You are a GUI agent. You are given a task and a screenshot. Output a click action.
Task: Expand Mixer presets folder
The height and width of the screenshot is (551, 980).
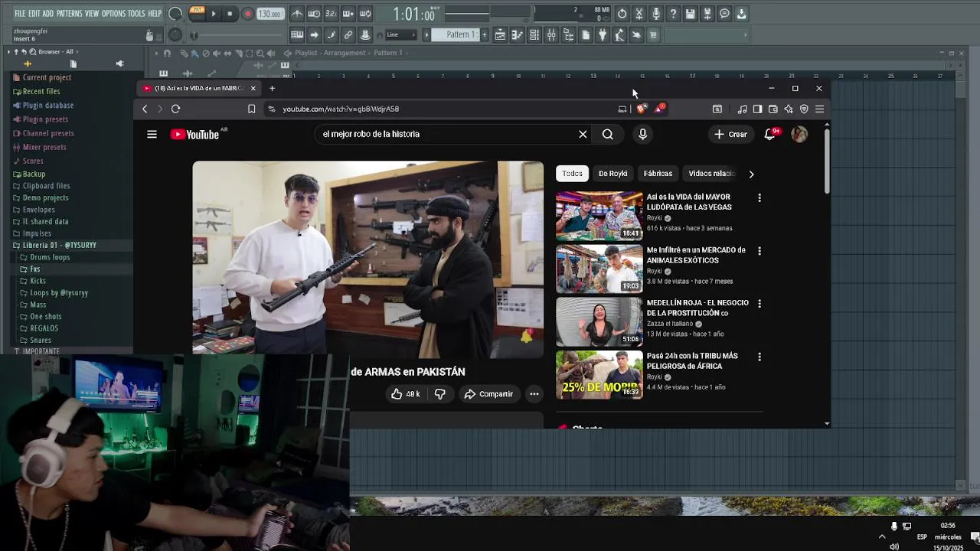coord(44,147)
